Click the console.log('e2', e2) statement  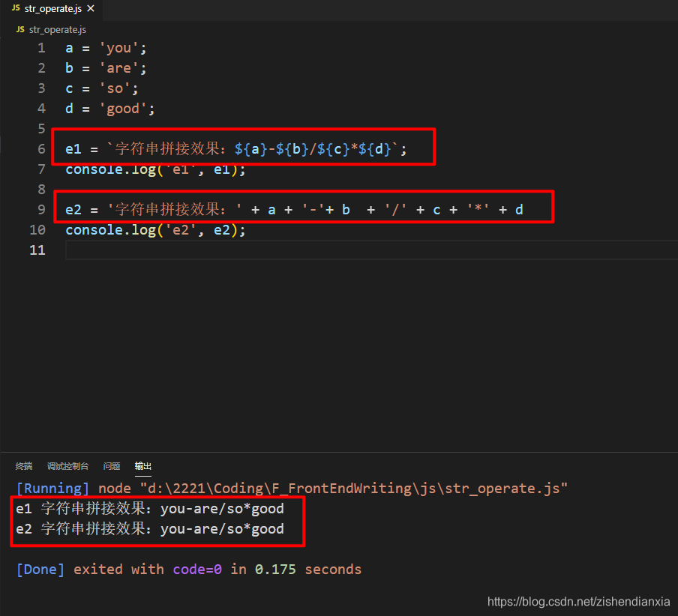150,229
